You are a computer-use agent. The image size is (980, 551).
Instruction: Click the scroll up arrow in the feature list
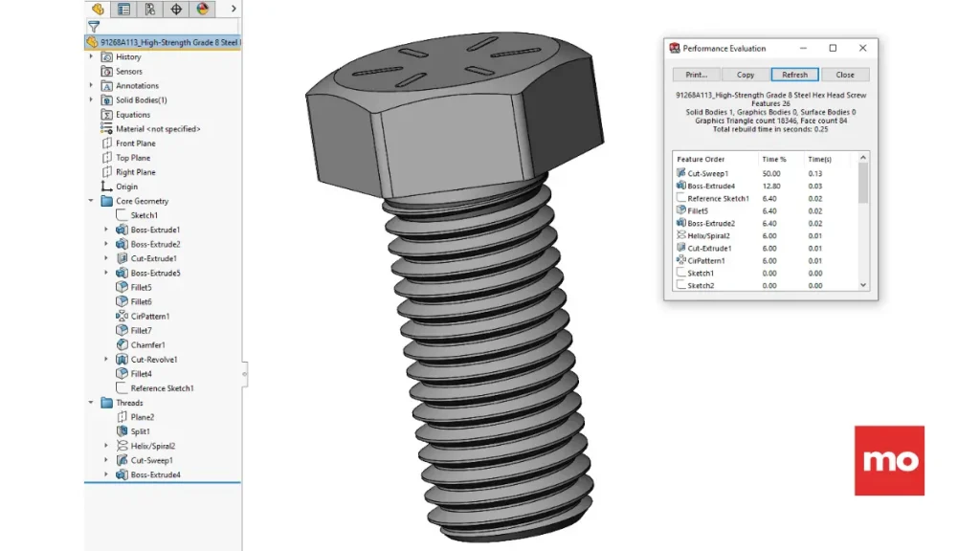pos(863,158)
